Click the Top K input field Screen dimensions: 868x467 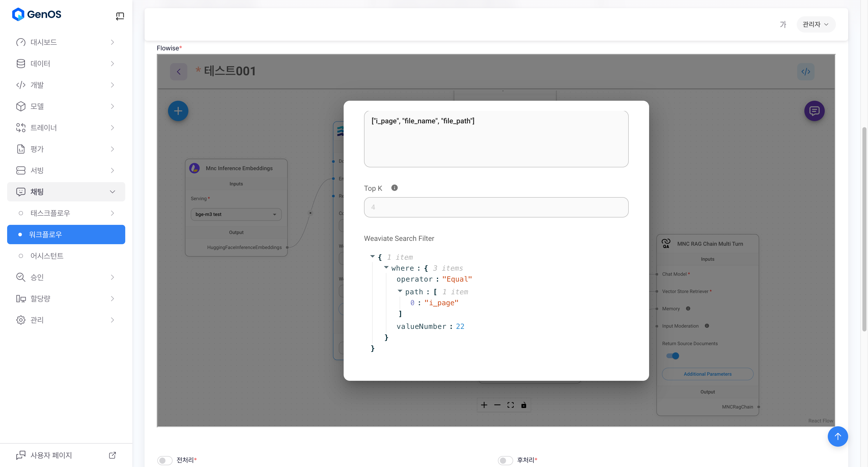[496, 207]
